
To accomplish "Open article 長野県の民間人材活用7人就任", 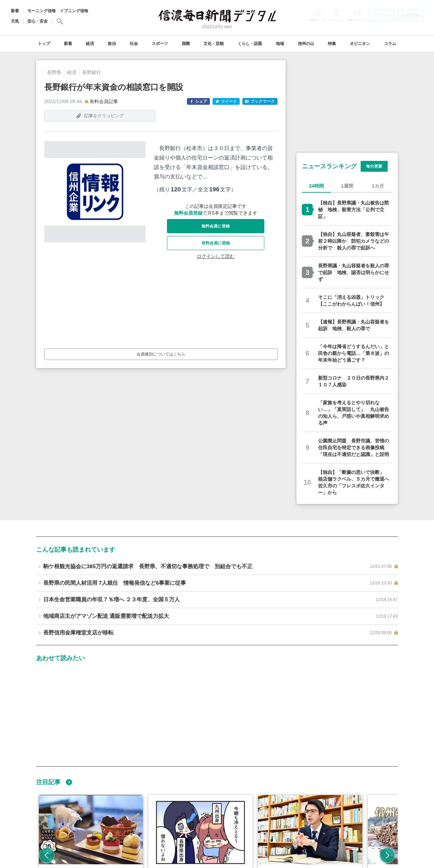I will tap(217, 583).
